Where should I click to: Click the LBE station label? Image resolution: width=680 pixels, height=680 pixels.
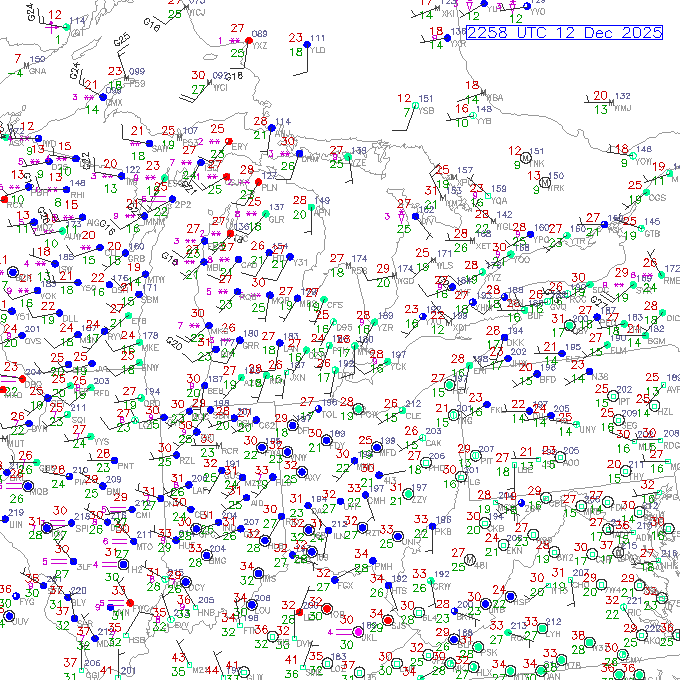coord(525,470)
